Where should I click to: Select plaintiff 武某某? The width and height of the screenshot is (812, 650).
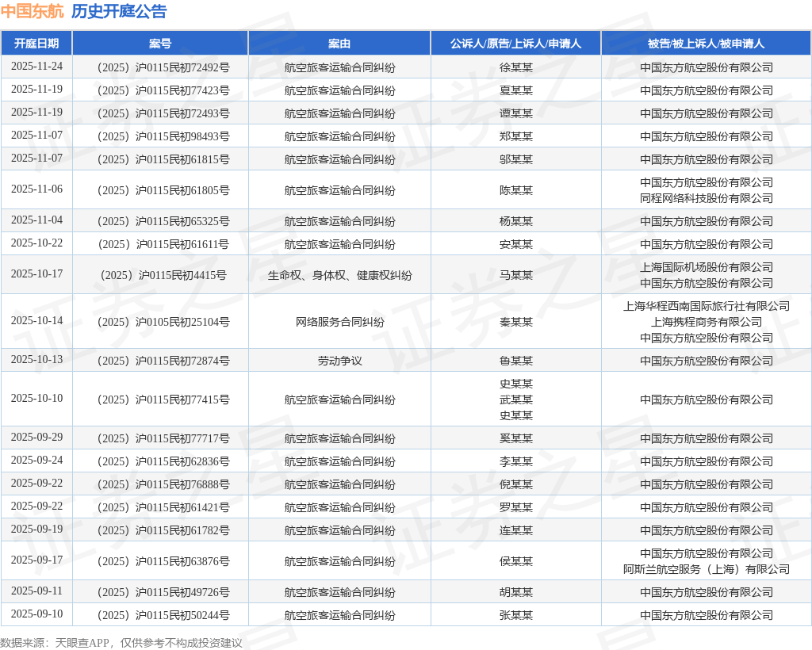(x=515, y=400)
